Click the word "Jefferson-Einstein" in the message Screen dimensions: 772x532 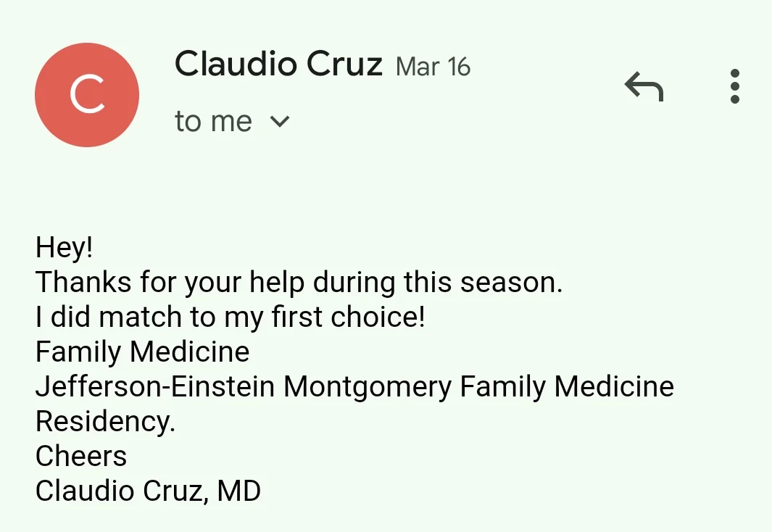coord(155,386)
